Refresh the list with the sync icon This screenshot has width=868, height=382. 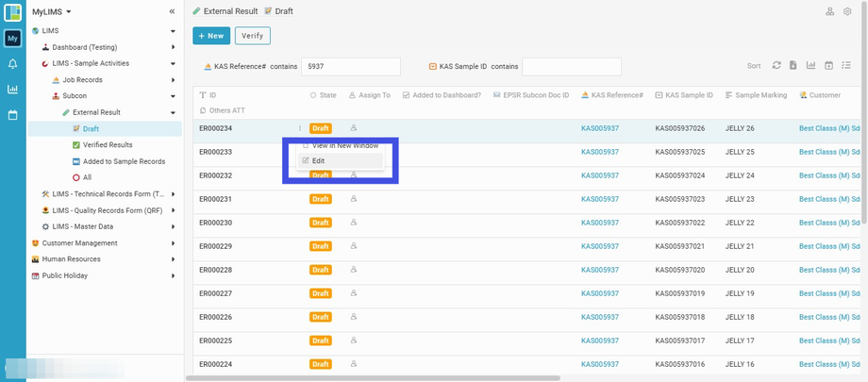776,65
